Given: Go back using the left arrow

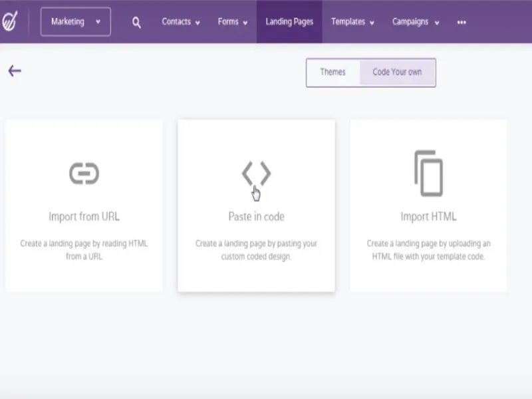Looking at the screenshot, I should [x=15, y=71].
